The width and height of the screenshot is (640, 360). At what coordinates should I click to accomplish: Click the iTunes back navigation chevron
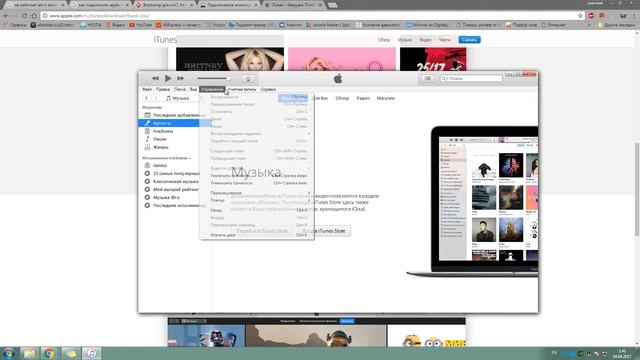coord(147,98)
